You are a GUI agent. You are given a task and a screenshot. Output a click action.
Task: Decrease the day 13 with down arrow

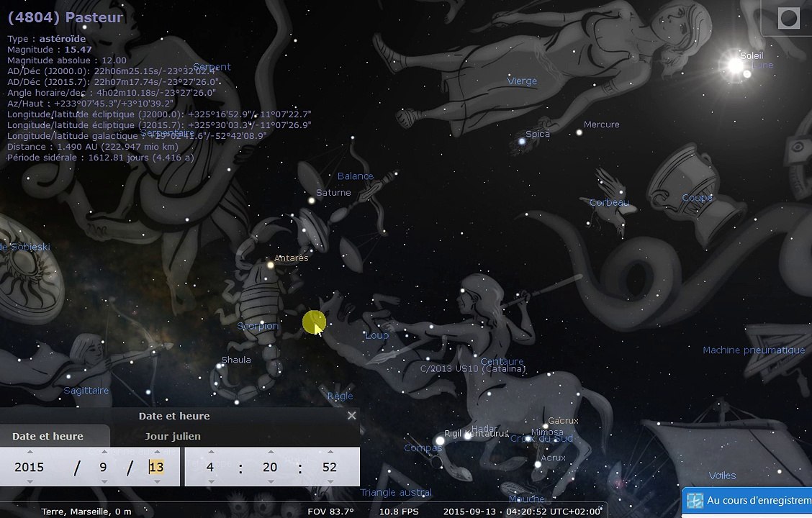(x=156, y=481)
